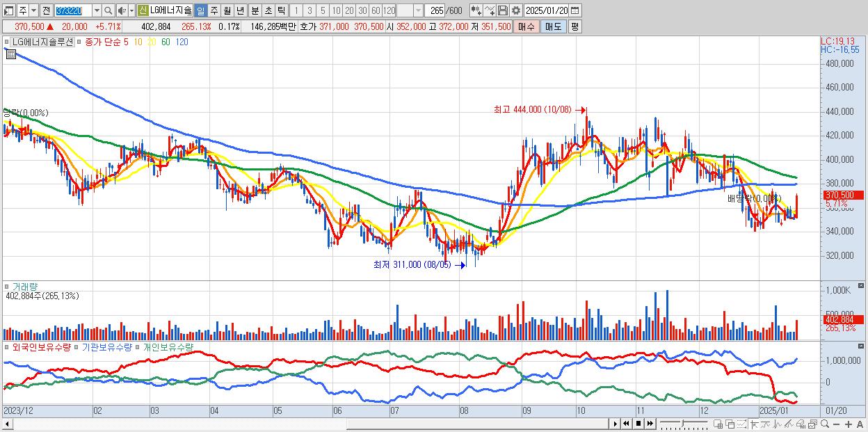Click the 매도 sell button
The image size is (868, 432).
coord(553,26)
